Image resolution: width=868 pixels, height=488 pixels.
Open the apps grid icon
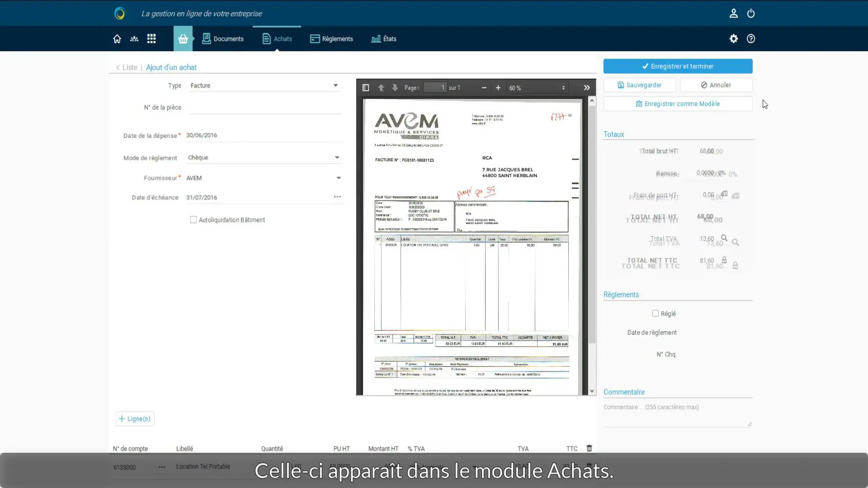point(152,39)
